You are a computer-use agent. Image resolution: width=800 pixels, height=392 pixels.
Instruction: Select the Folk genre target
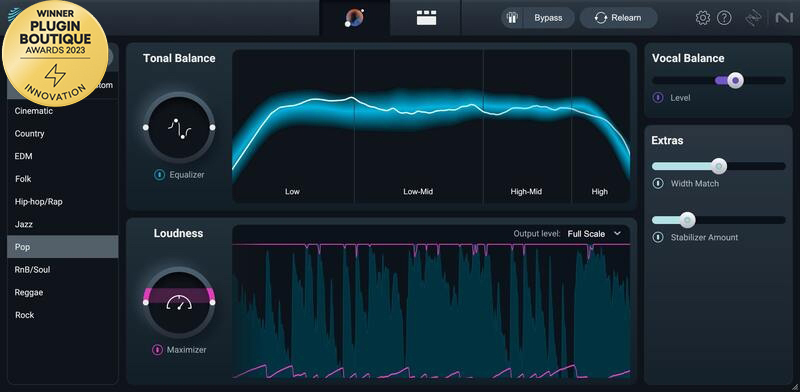63,179
